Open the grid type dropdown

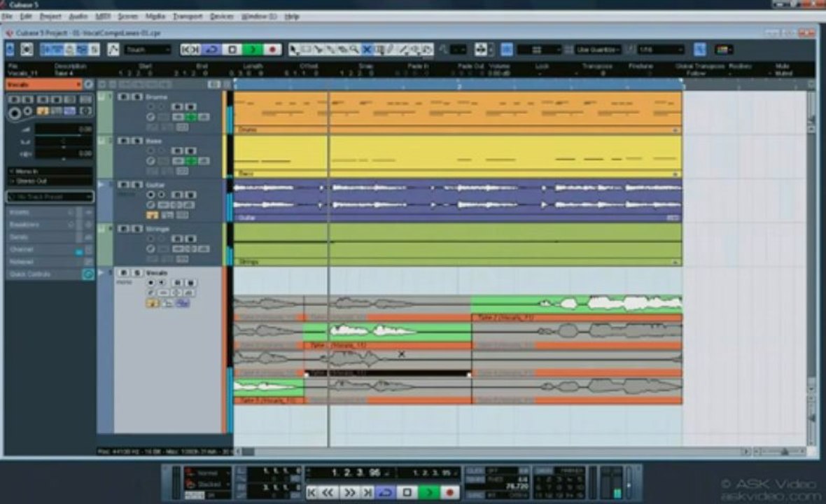[x=539, y=50]
